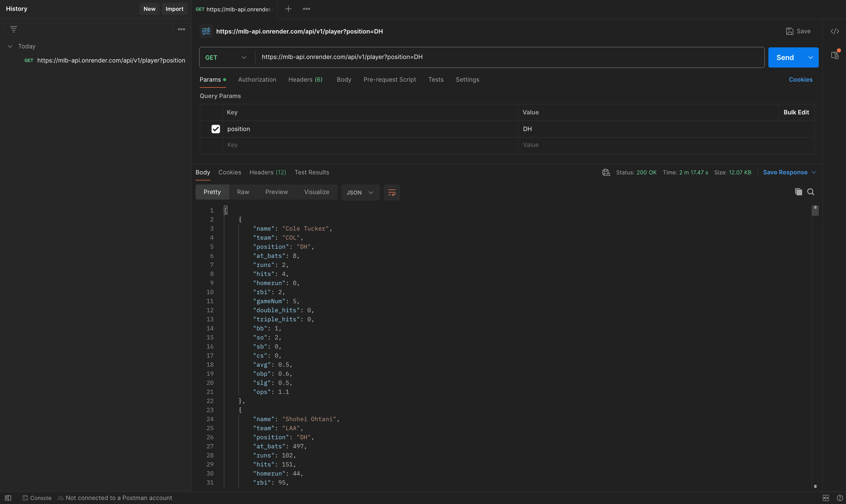This screenshot has width=846, height=504.
Task: Search within the response body
Action: 811,192
